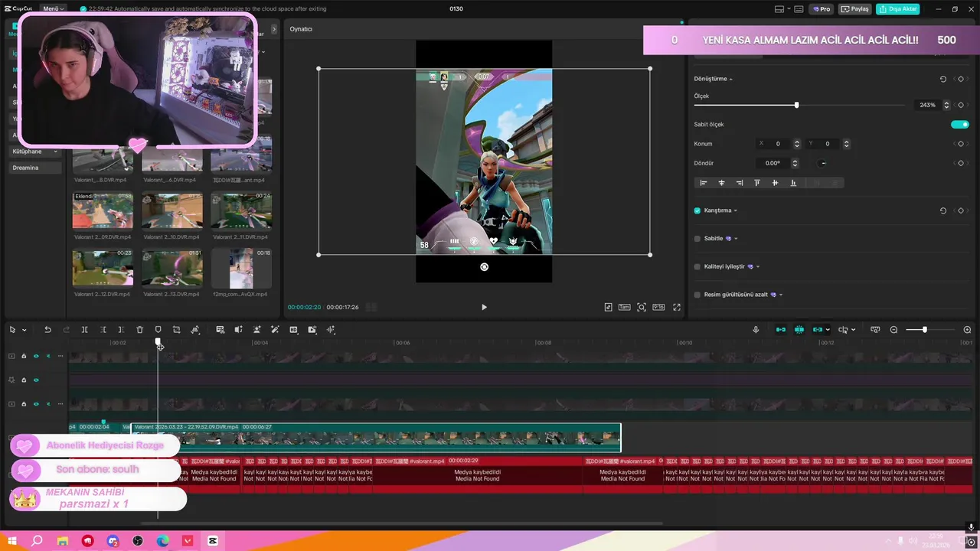Click the Pro upgrade button
This screenshot has height=551, width=980.
tap(822, 9)
